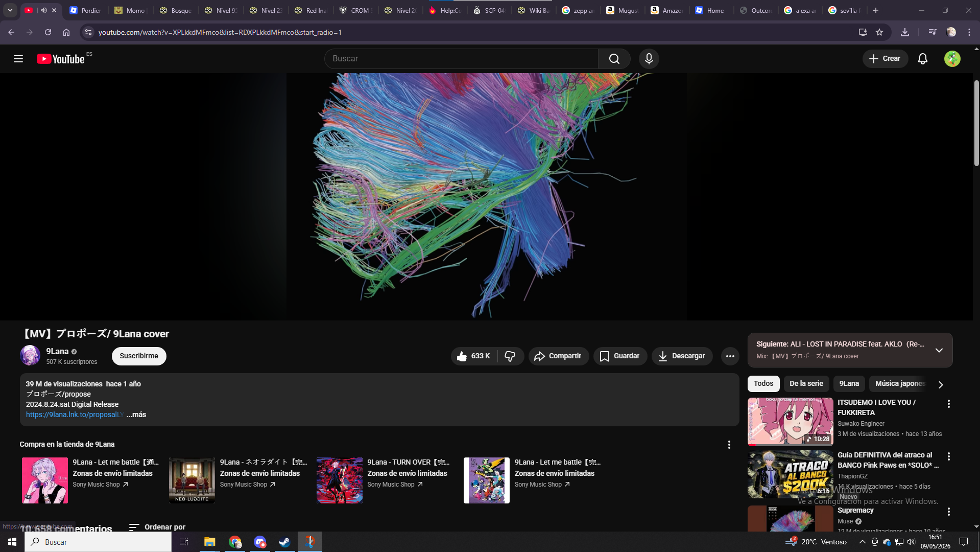
Task: Mute the YouTube tab audio
Action: coord(44,10)
